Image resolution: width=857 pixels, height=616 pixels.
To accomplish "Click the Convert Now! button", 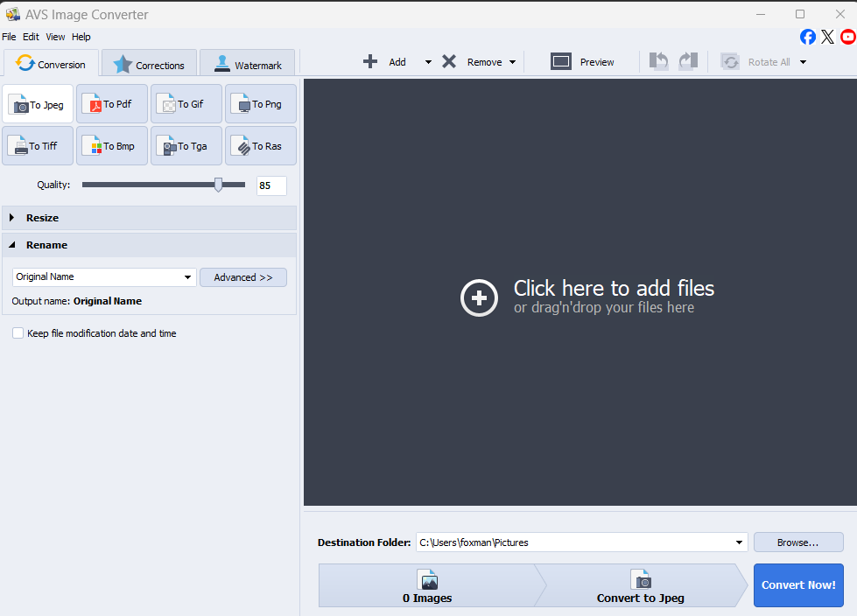I will click(798, 584).
